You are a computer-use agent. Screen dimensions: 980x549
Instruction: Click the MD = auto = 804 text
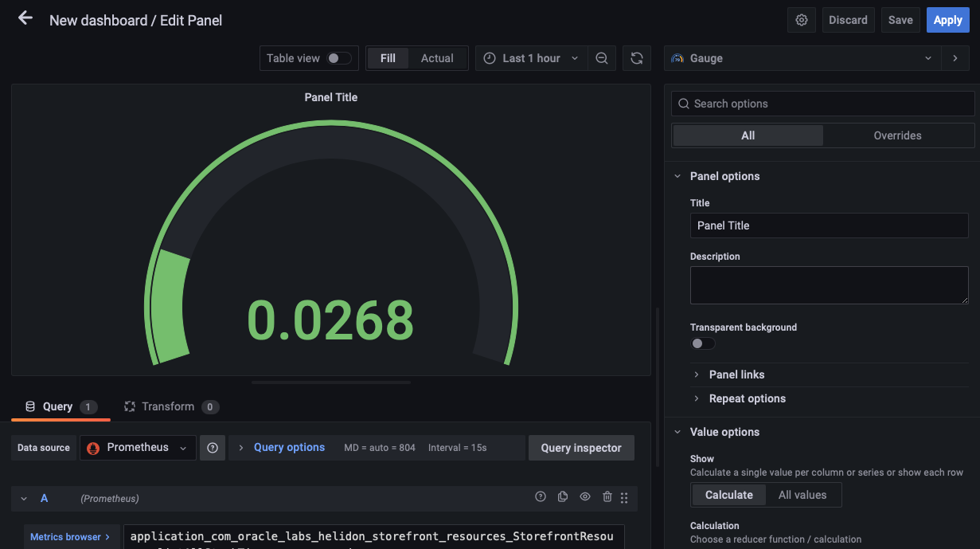tap(380, 448)
